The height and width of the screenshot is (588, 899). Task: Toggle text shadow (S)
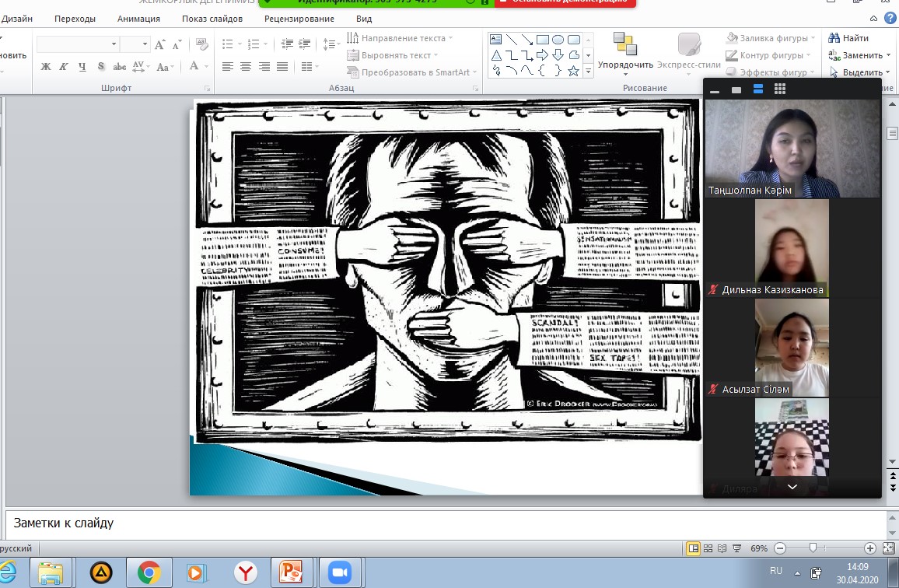pos(101,67)
